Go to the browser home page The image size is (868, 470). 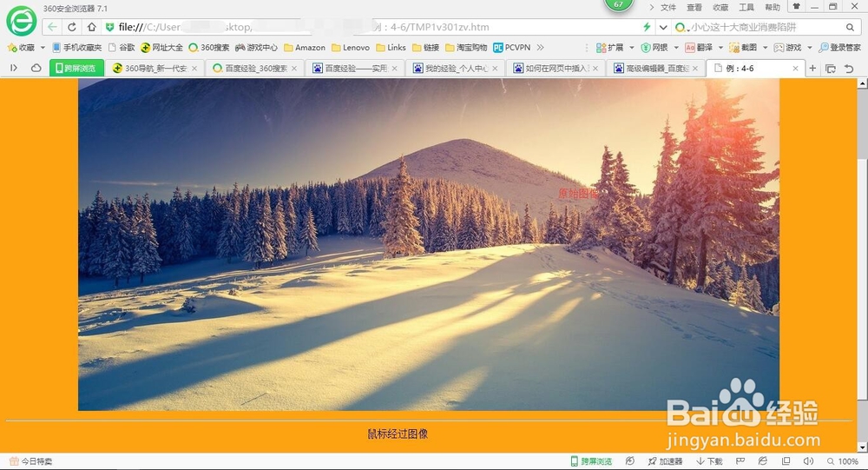(91, 27)
